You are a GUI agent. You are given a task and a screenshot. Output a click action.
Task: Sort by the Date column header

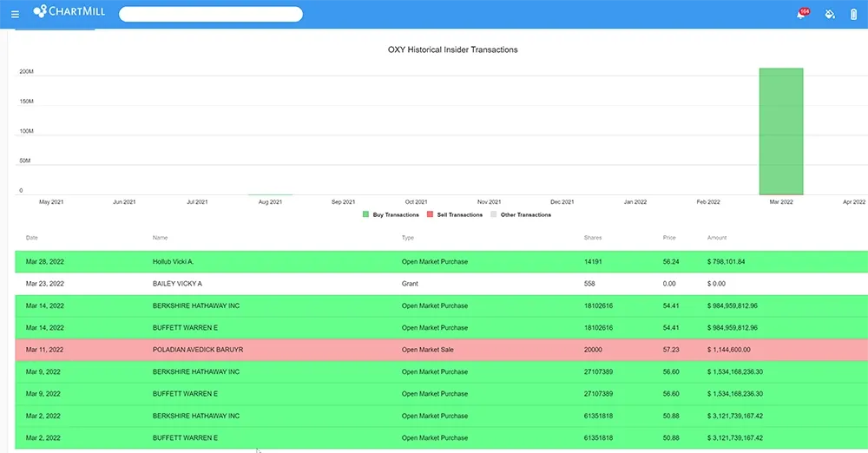pyautogui.click(x=31, y=238)
